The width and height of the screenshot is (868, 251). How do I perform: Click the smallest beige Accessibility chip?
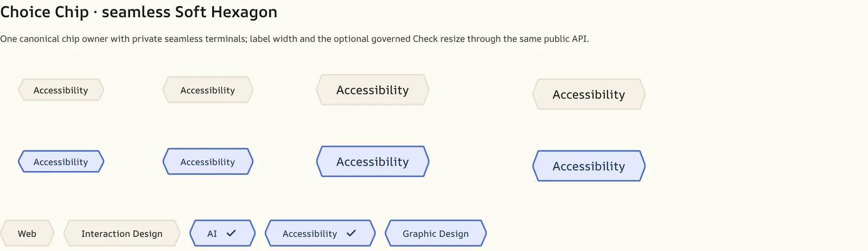point(61,90)
